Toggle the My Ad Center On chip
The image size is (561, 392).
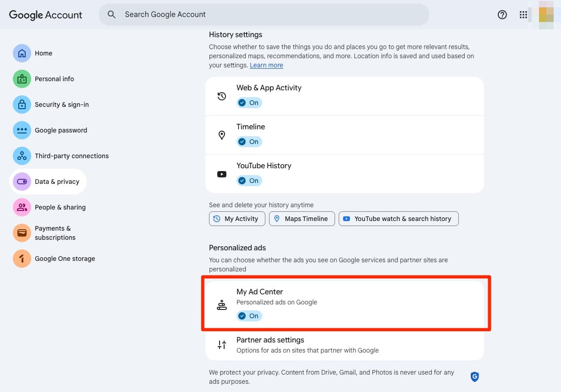249,316
